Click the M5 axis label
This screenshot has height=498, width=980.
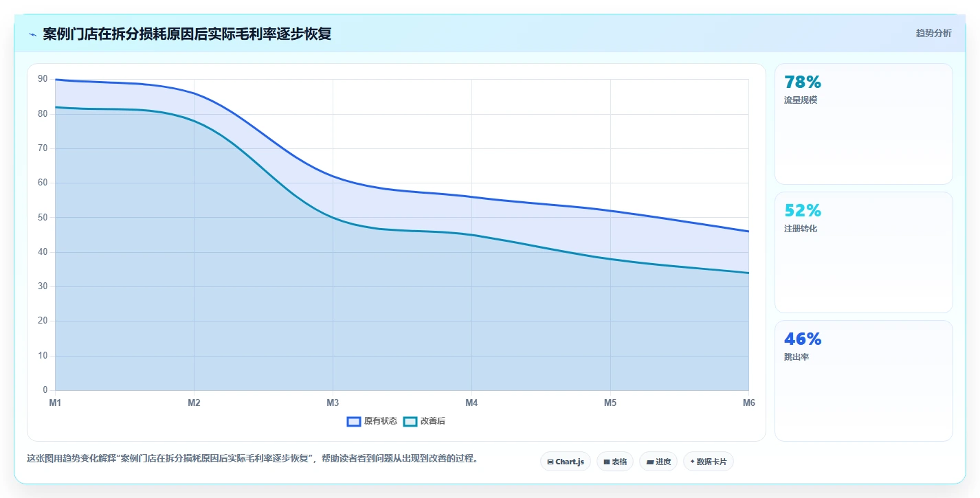coord(610,403)
